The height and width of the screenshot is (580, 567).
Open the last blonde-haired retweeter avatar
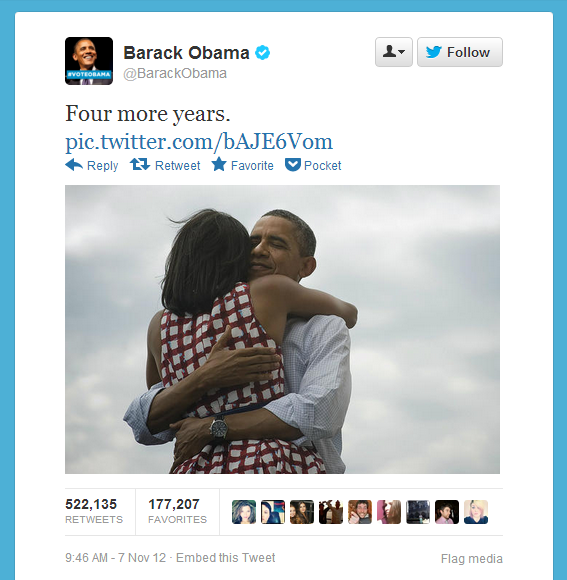pos(476,512)
